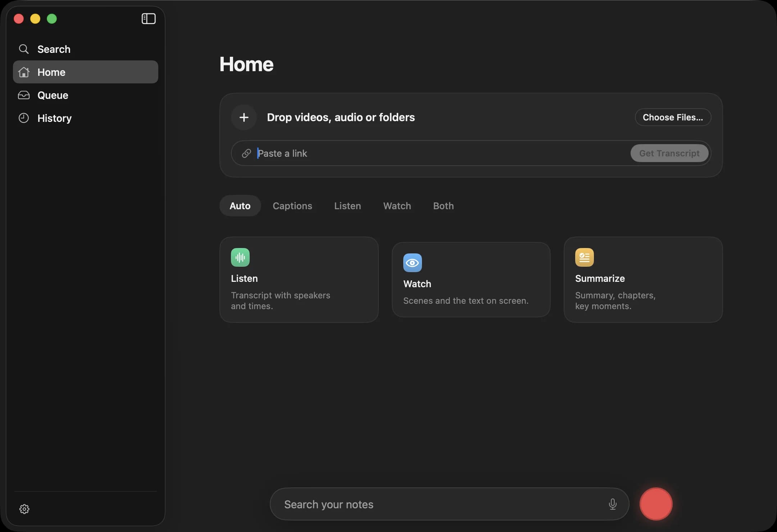This screenshot has width=777, height=532.
Task: Switch to the Listen mode tab
Action: click(347, 206)
